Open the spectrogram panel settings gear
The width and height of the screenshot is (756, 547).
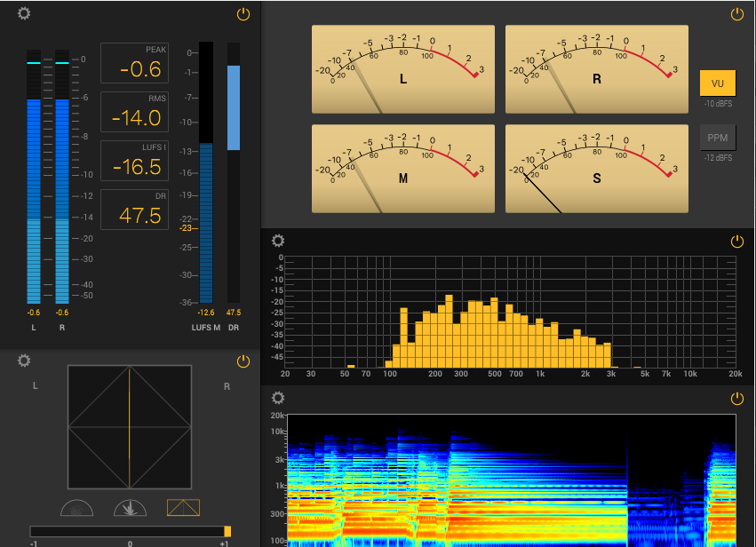278,399
